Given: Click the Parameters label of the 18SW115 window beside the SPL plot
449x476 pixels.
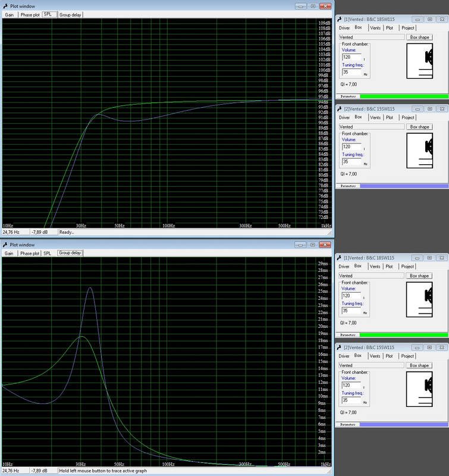Looking at the screenshot, I should tap(348, 96).
